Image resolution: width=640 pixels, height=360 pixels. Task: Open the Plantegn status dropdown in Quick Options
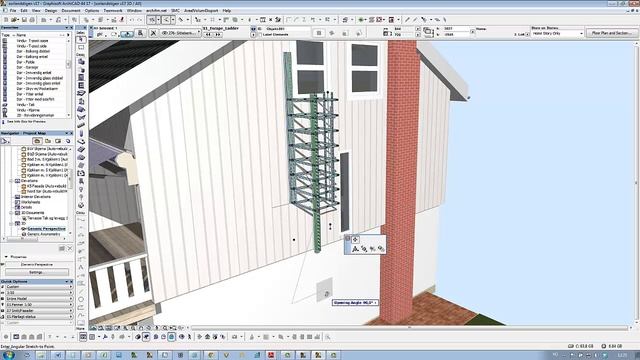pyautogui.click(x=39, y=317)
